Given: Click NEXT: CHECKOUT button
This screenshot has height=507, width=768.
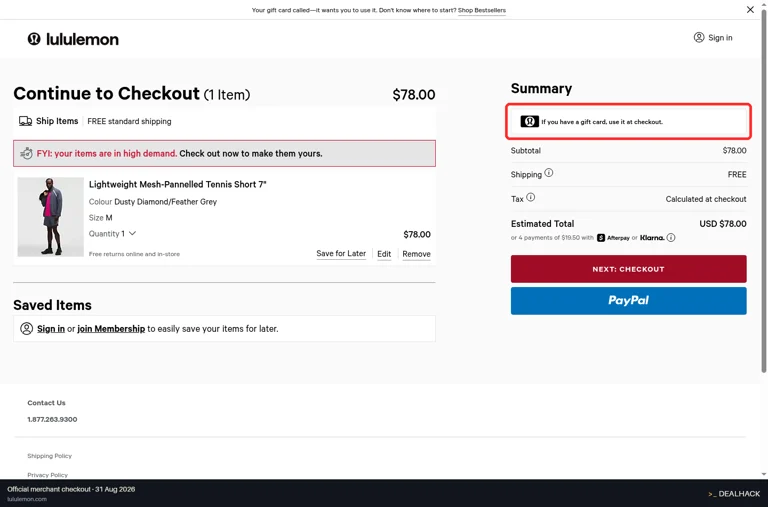Looking at the screenshot, I should tap(628, 269).
